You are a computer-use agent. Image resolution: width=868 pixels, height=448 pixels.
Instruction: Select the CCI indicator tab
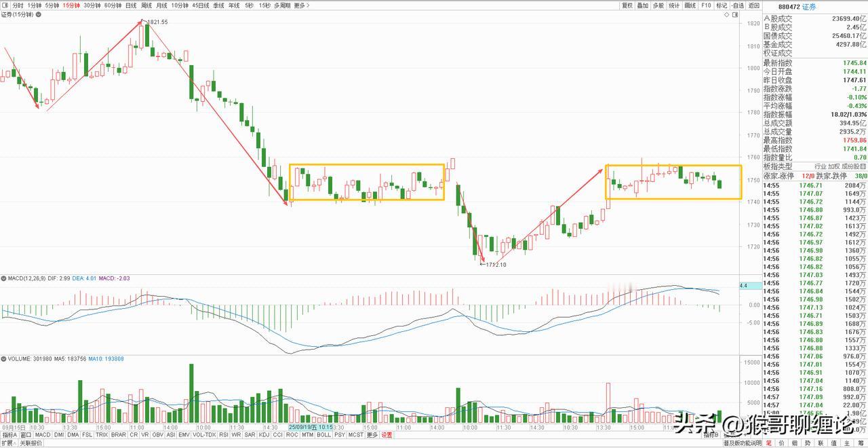tap(278, 434)
